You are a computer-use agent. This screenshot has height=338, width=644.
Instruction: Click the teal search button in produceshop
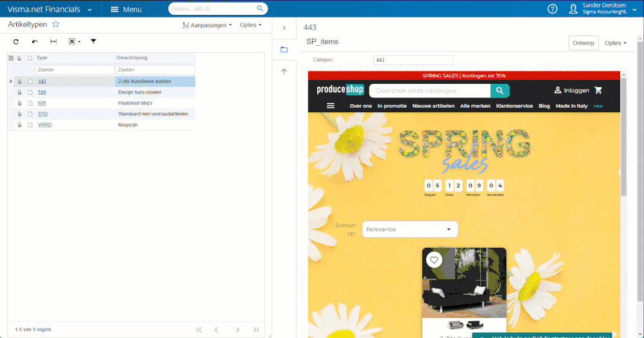tap(500, 90)
